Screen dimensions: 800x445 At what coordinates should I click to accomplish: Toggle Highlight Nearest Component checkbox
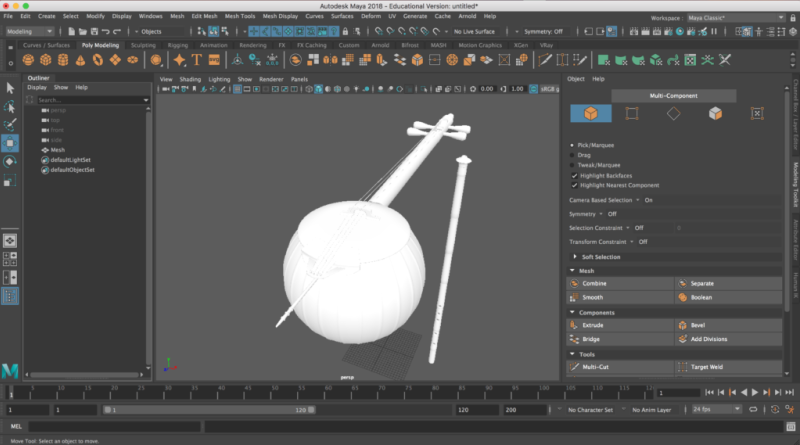coord(573,185)
